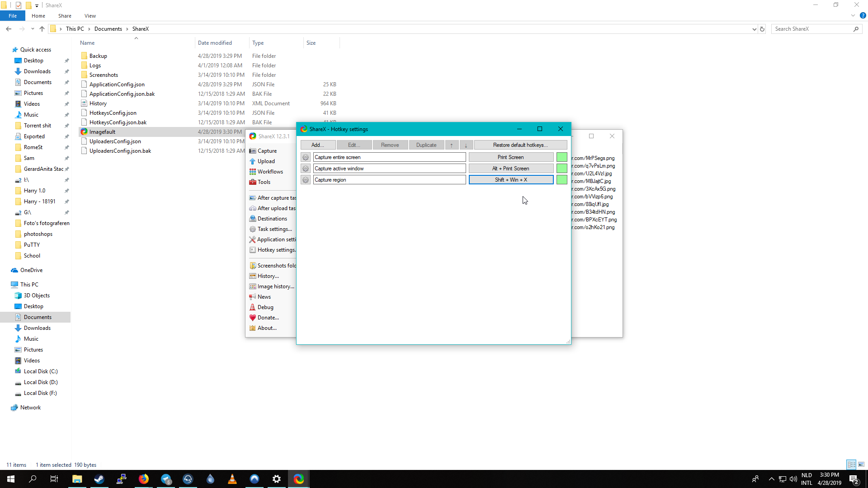Click Restore default hotkeys button
The height and width of the screenshot is (488, 868).
click(x=520, y=145)
